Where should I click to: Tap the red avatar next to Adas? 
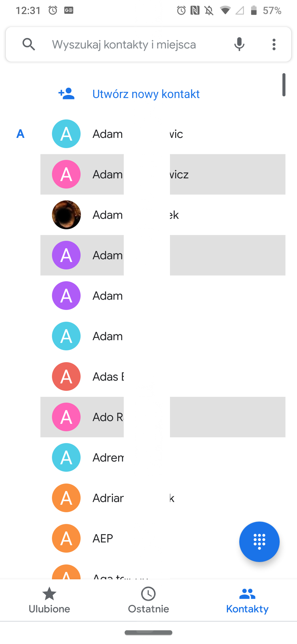(x=66, y=377)
